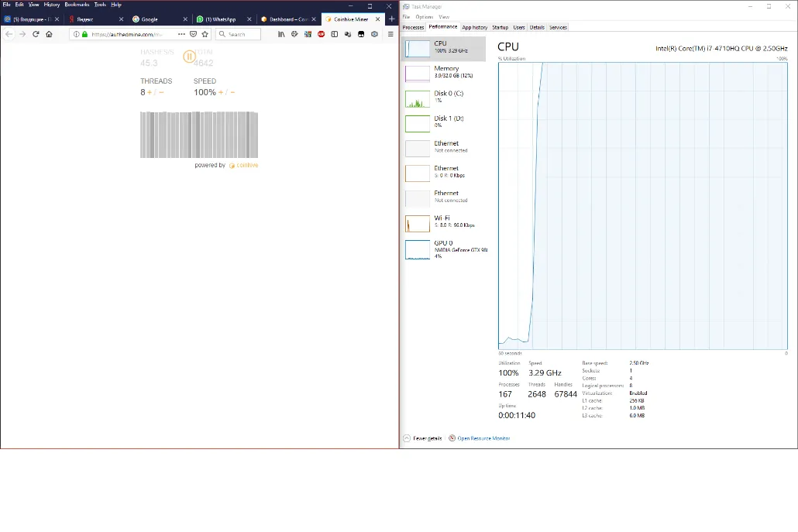798x532 pixels.
Task: Open Firefox Bookmarks menu
Action: (77, 5)
